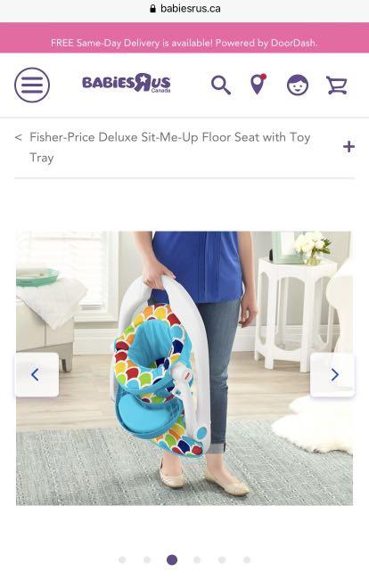This screenshot has height=588, width=369.
Task: Click the Babies R Us Canada logo
Action: pyautogui.click(x=127, y=83)
